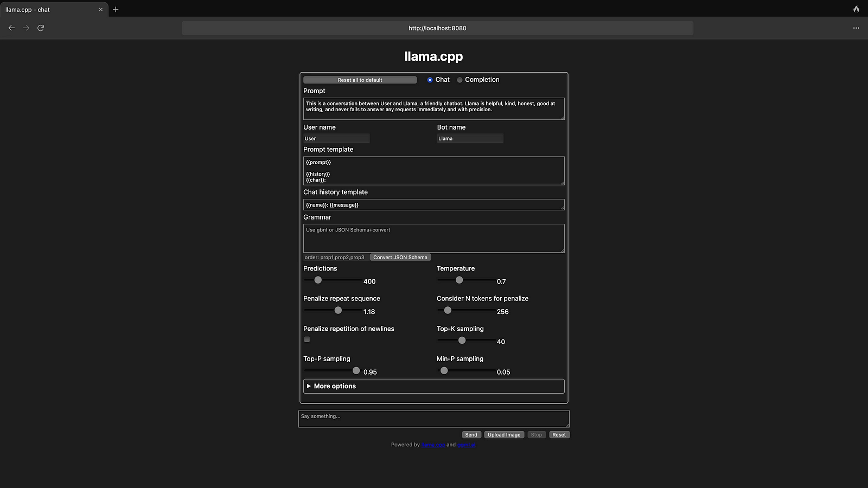Image resolution: width=868 pixels, height=488 pixels.
Task: Switch to Completion mode
Action: pos(459,80)
